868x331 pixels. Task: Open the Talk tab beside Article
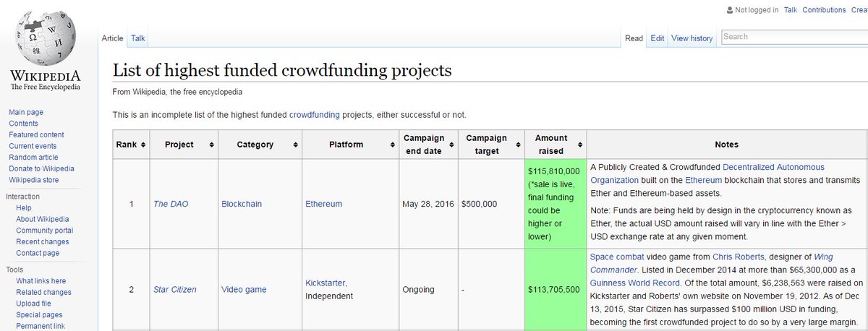138,38
